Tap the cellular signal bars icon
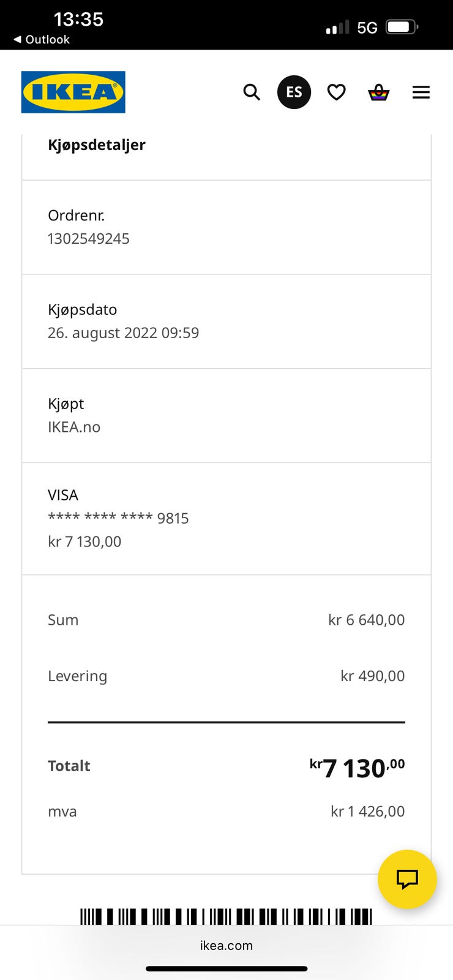The height and width of the screenshot is (980, 453). click(337, 28)
